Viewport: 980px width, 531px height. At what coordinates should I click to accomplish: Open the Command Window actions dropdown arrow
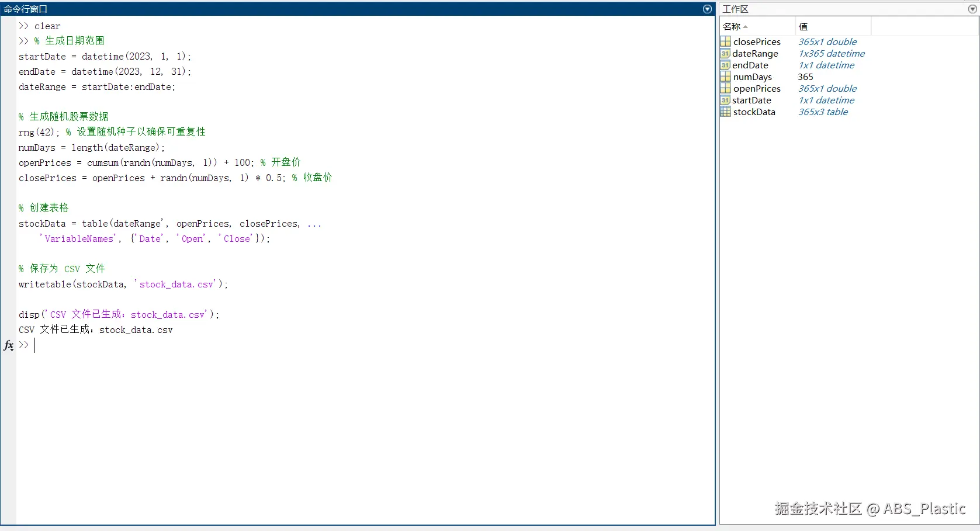[x=707, y=9]
